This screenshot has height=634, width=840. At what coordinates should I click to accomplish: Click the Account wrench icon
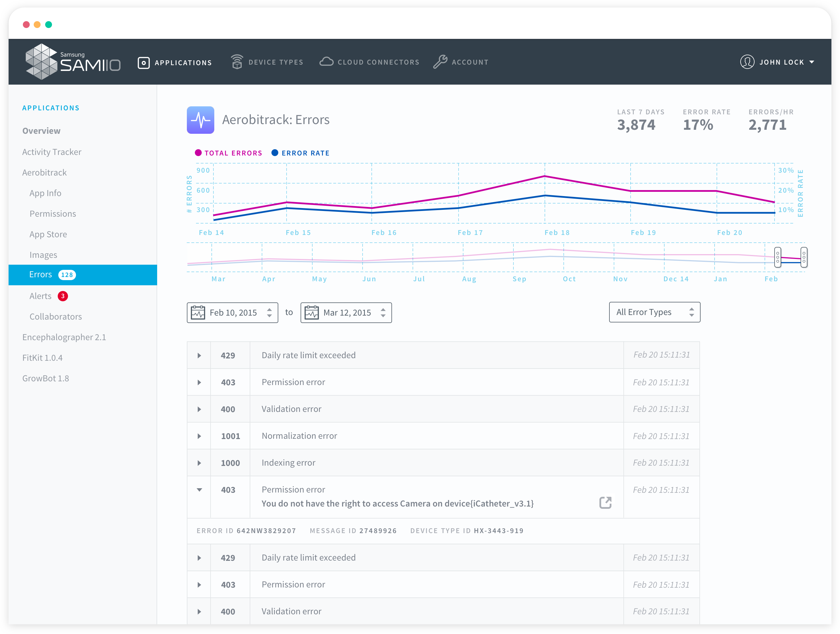(440, 62)
